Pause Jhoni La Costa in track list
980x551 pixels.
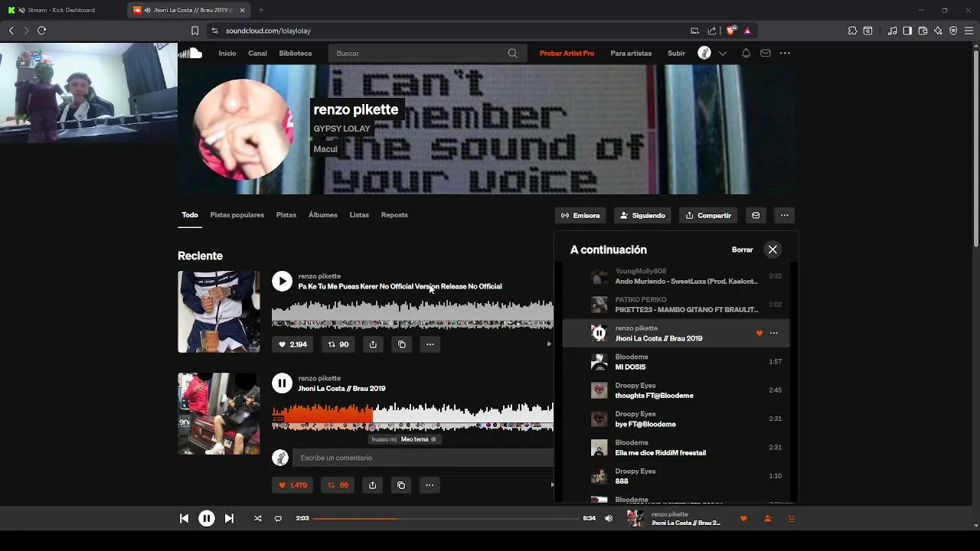point(282,383)
